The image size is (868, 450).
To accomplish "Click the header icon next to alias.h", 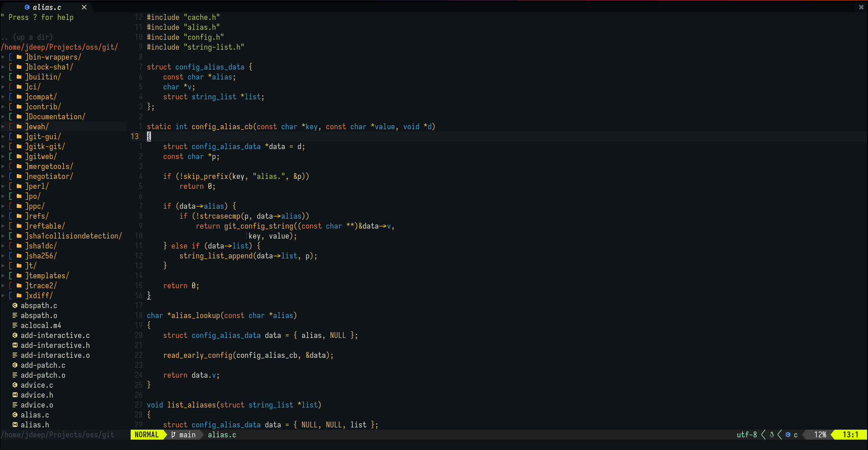I will click(15, 425).
